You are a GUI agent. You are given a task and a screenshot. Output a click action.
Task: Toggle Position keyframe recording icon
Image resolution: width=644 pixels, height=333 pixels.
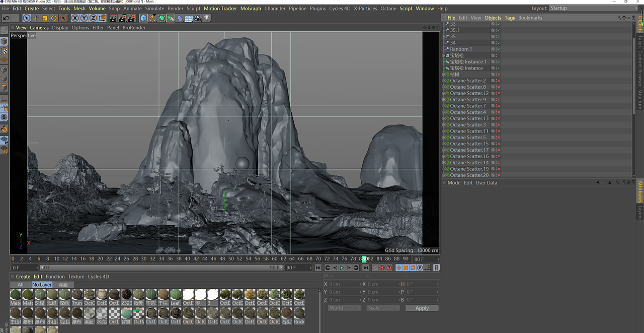pyautogui.click(x=399, y=268)
